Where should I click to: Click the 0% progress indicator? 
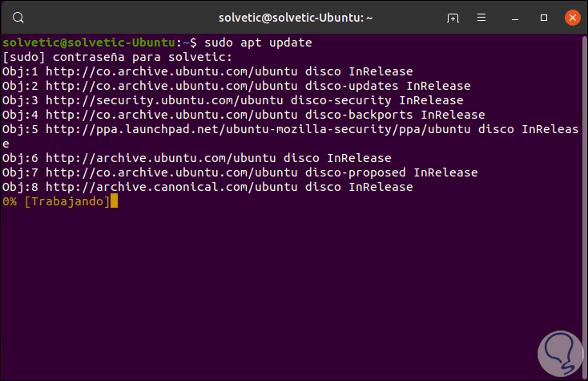[10, 201]
